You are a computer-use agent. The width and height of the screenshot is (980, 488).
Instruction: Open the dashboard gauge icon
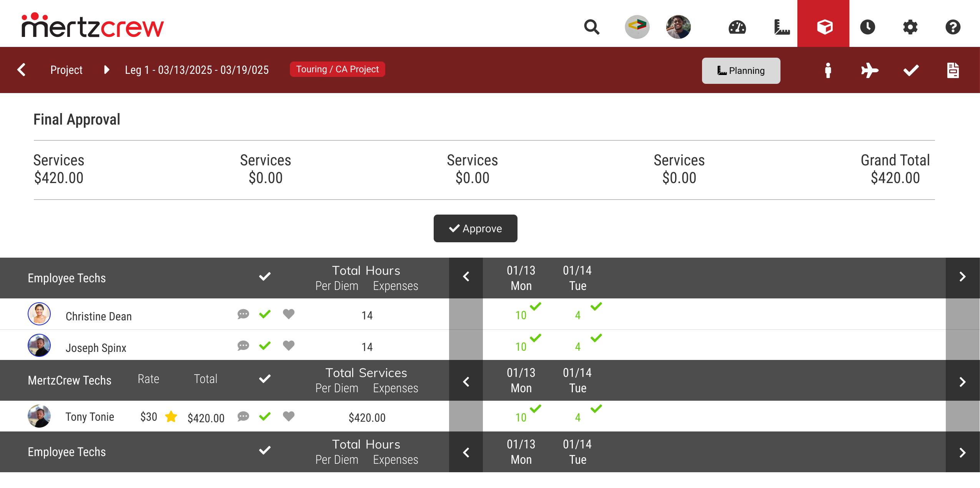click(x=737, y=27)
